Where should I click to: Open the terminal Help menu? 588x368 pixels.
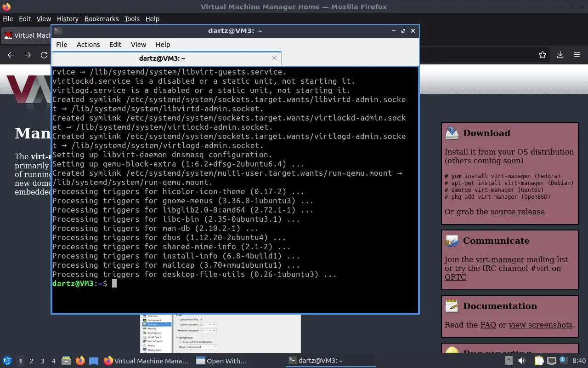coord(163,45)
